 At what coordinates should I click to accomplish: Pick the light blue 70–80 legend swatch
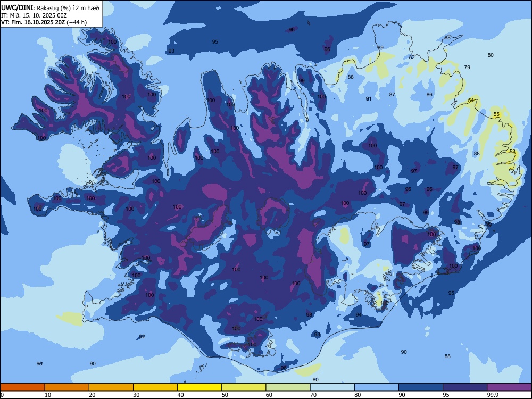point(332,387)
